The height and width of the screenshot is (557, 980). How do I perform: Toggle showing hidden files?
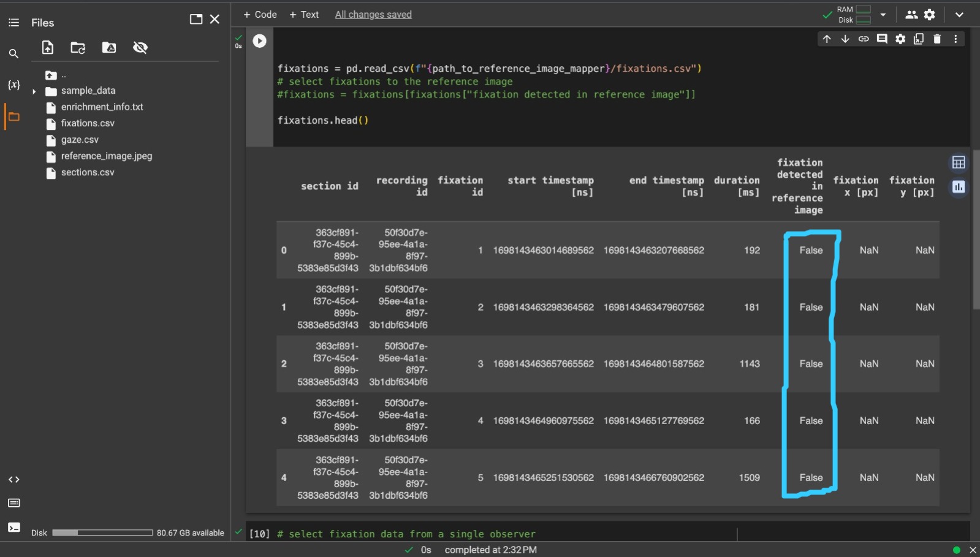[x=140, y=48]
